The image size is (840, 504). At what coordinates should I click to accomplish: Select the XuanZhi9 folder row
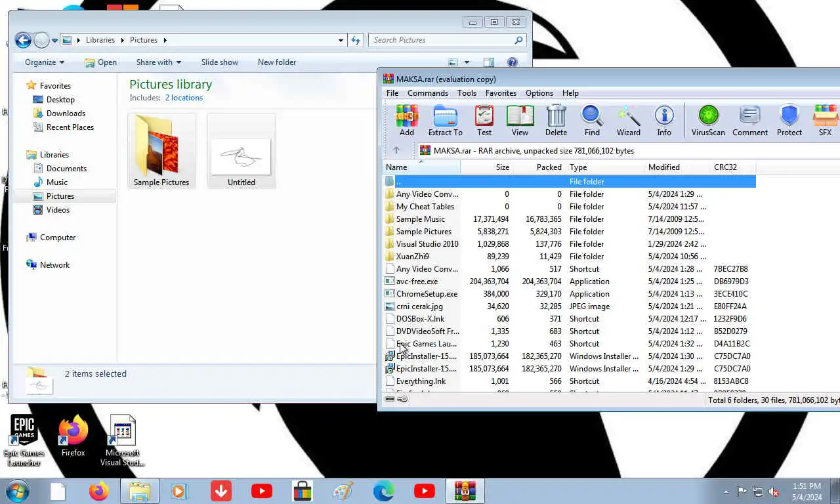point(570,257)
